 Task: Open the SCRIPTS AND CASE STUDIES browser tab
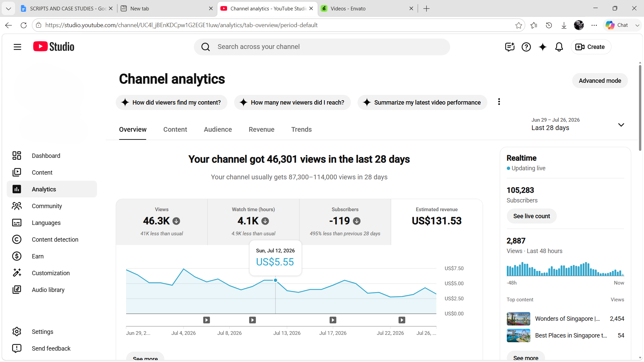pyautogui.click(x=67, y=9)
